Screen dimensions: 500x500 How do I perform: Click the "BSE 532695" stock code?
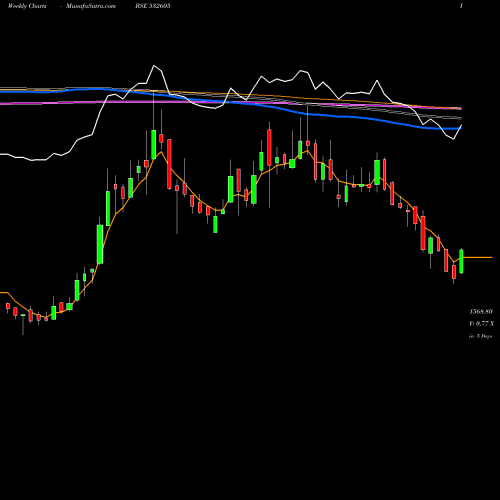(153, 6)
